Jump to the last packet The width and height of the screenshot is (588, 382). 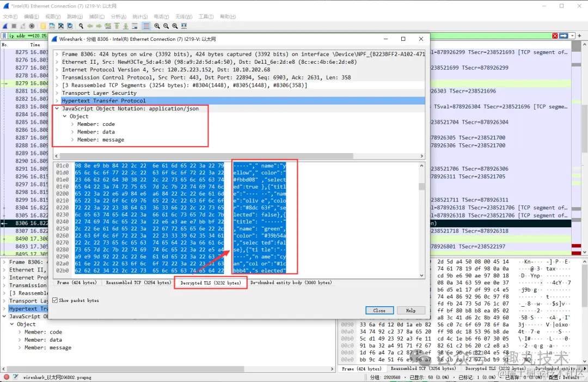[126, 26]
